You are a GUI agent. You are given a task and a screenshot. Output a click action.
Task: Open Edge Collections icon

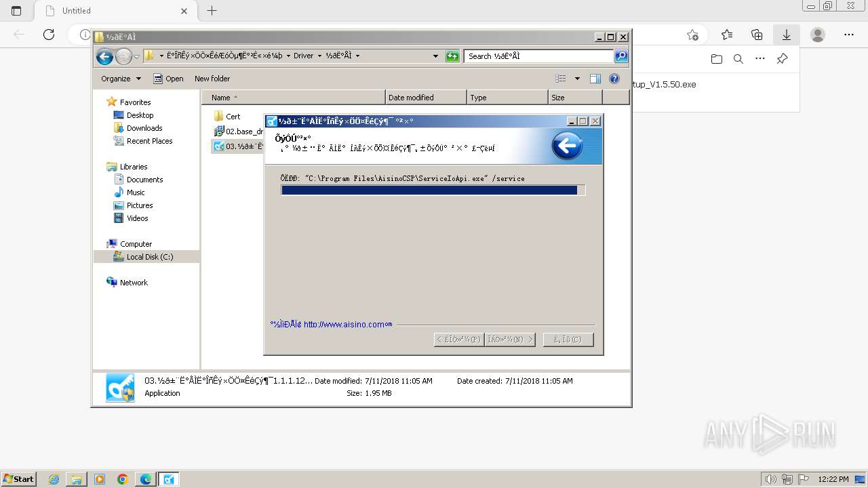[757, 35]
